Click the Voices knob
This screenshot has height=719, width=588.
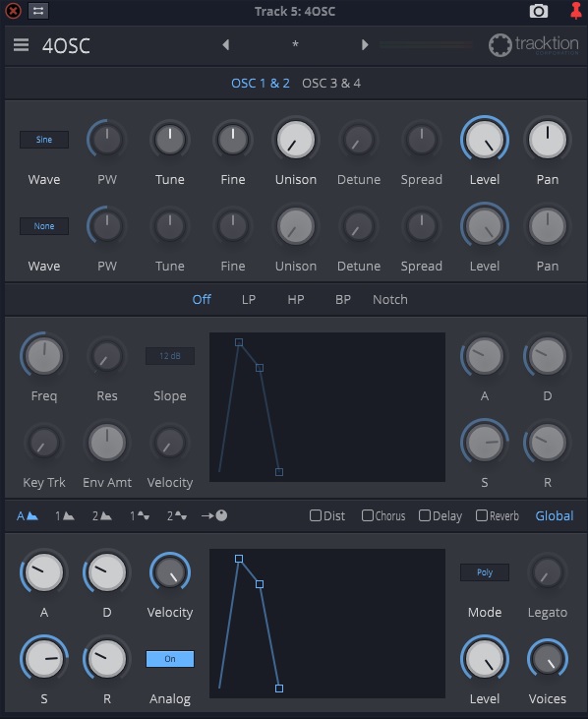pyautogui.click(x=548, y=659)
